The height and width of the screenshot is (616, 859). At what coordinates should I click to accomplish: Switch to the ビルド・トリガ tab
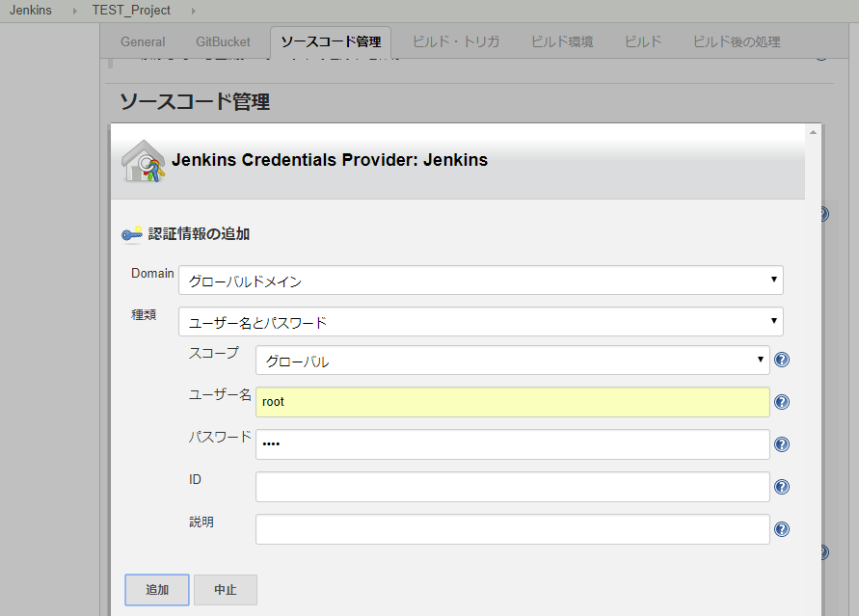pos(456,41)
